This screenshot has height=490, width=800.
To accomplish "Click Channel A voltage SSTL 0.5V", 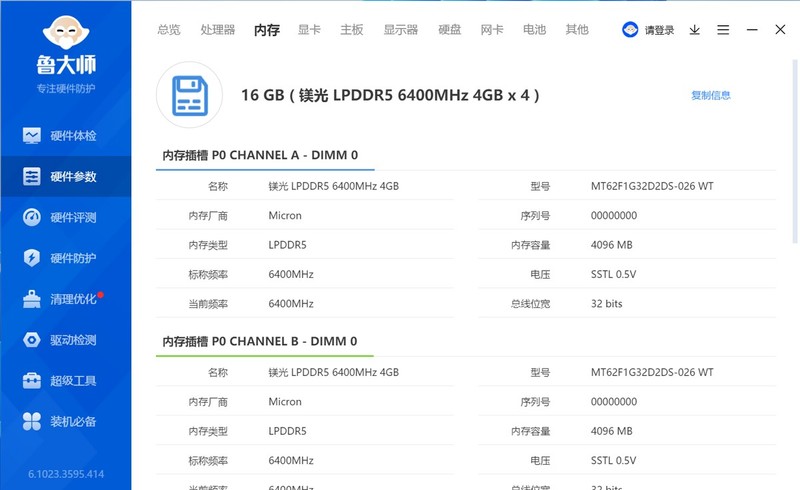I will pyautogui.click(x=613, y=274).
